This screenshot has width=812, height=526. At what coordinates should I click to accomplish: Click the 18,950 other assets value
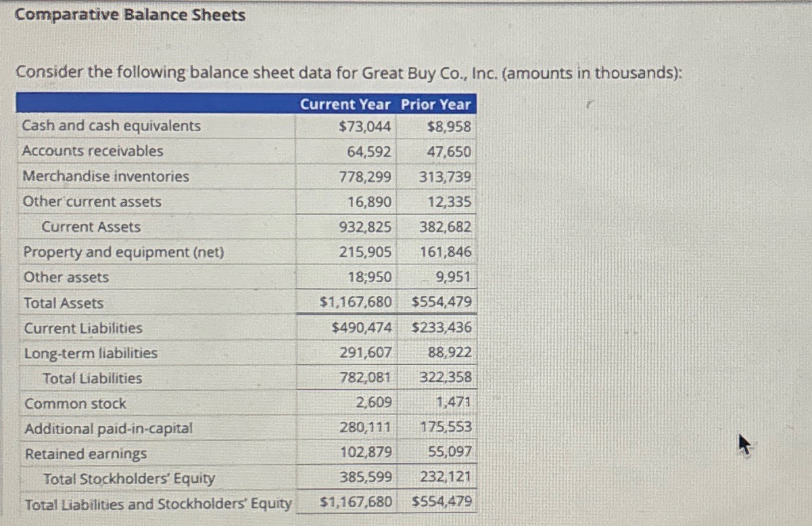pyautogui.click(x=369, y=277)
